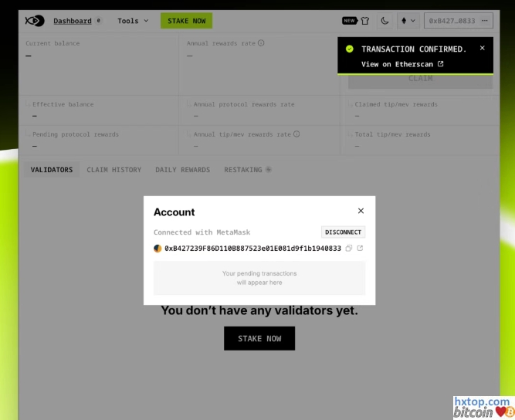Switch to the Claim History tab
The image size is (515, 420).
(x=114, y=170)
